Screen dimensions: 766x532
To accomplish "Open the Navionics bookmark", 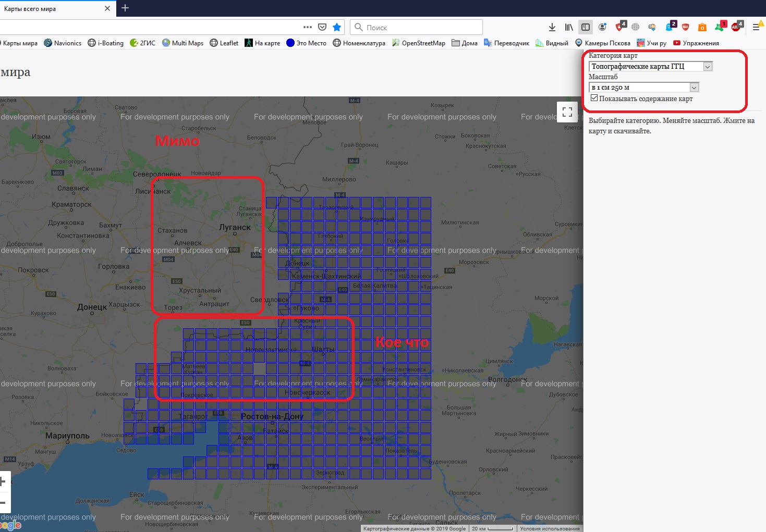I will pos(63,43).
